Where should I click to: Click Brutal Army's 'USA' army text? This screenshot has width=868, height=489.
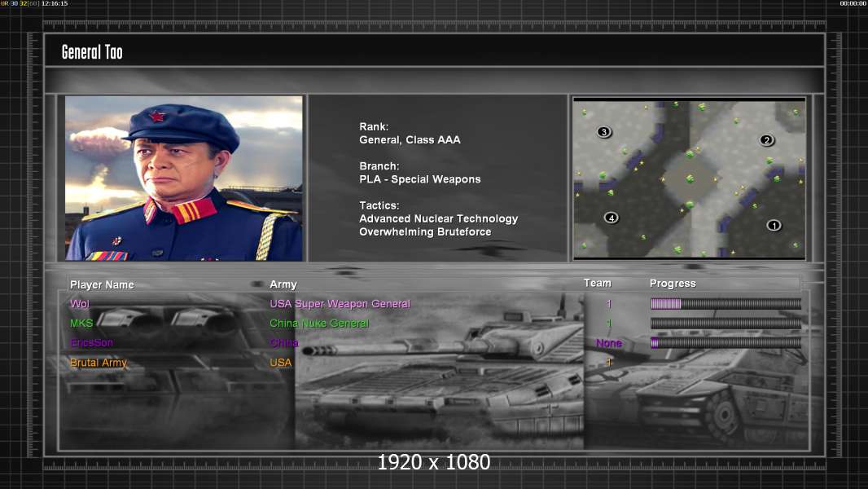pyautogui.click(x=281, y=362)
